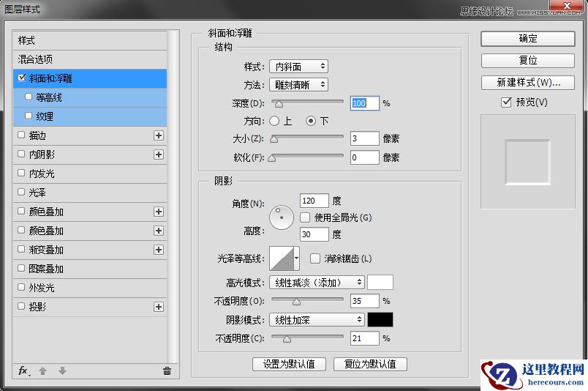Screen dimensions: 588x391
Task: Click the move effect up arrow
Action: pyautogui.click(x=42, y=371)
